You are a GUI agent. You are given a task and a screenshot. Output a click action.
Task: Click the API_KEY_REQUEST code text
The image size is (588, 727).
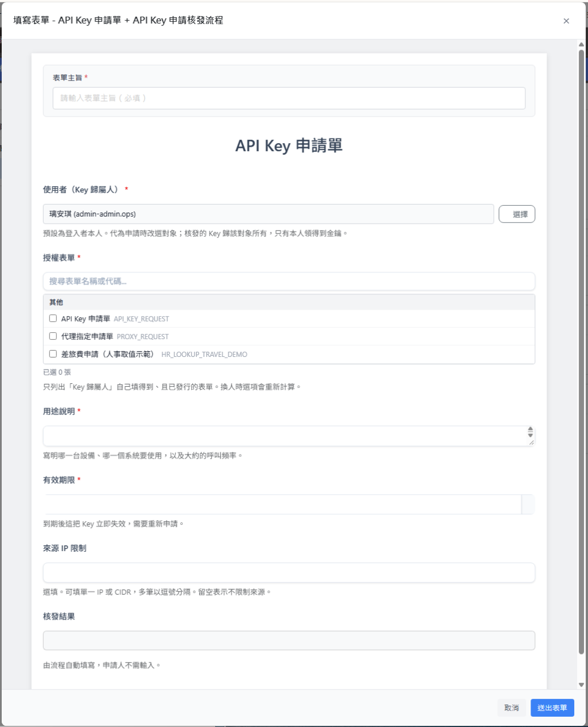pyautogui.click(x=141, y=319)
